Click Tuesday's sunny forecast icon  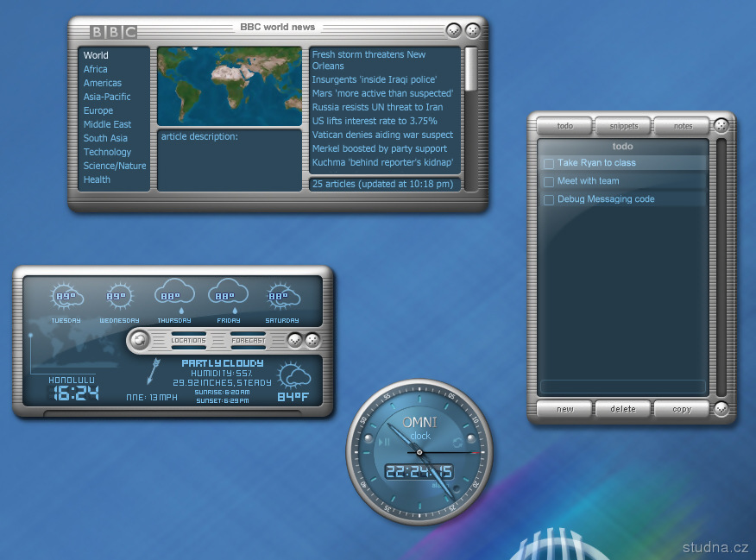click(66, 297)
